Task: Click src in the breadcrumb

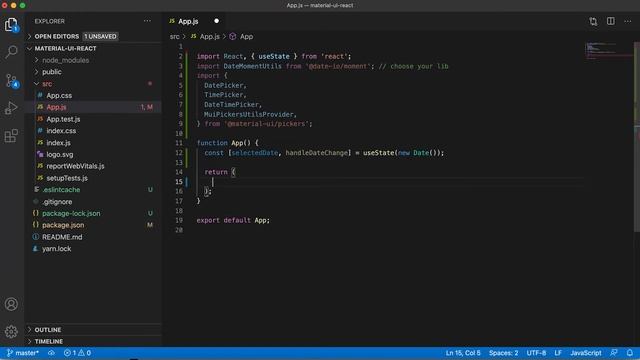Action: (x=174, y=36)
